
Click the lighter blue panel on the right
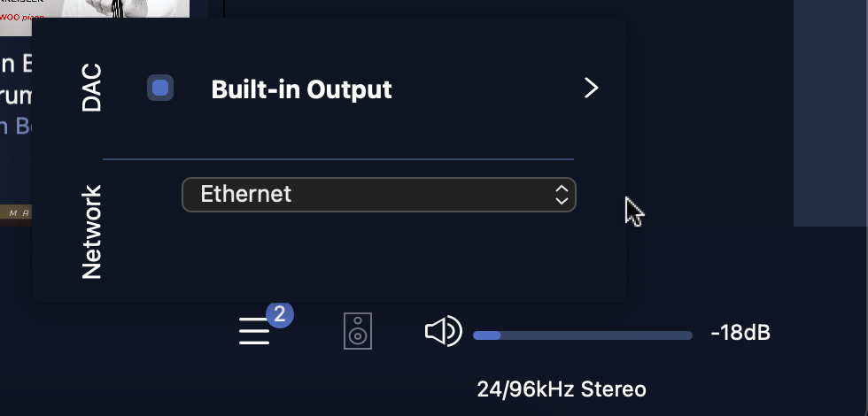(831, 113)
